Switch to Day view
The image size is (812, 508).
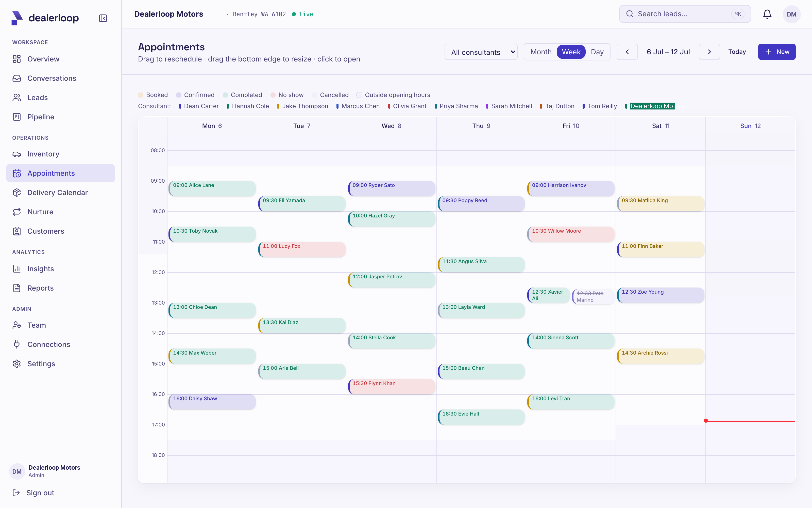[597, 52]
